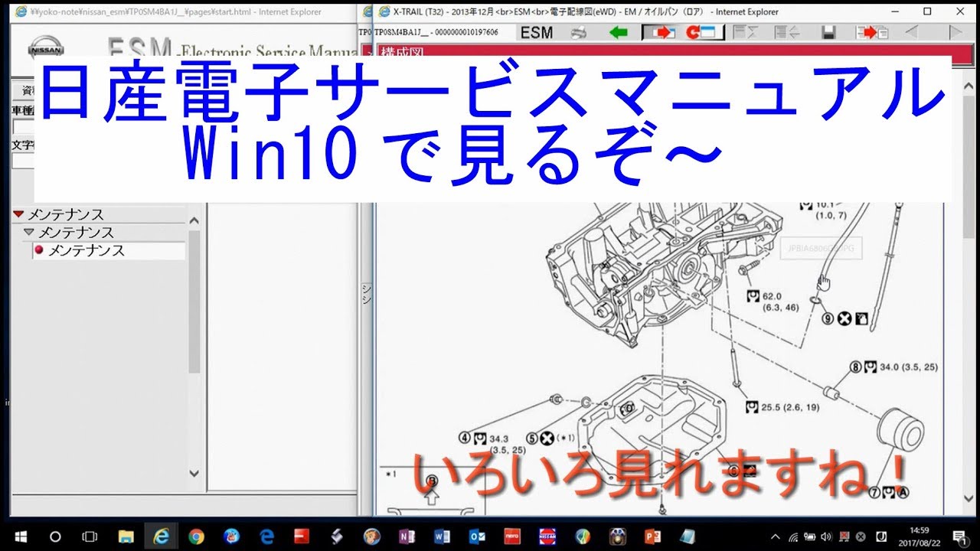The width and height of the screenshot is (980, 551).
Task: Open Microsoft Word from taskbar
Action: [442, 536]
